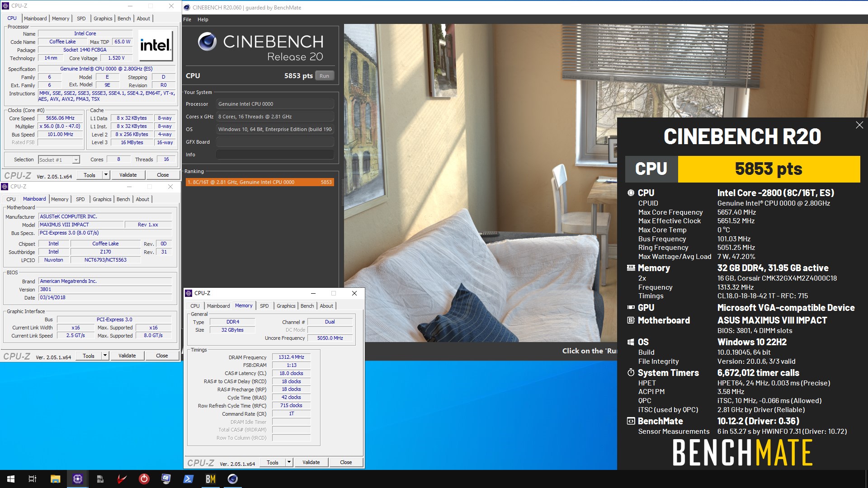Image resolution: width=868 pixels, height=488 pixels.
Task: Open Task View from the taskbar
Action: pyautogui.click(x=33, y=479)
